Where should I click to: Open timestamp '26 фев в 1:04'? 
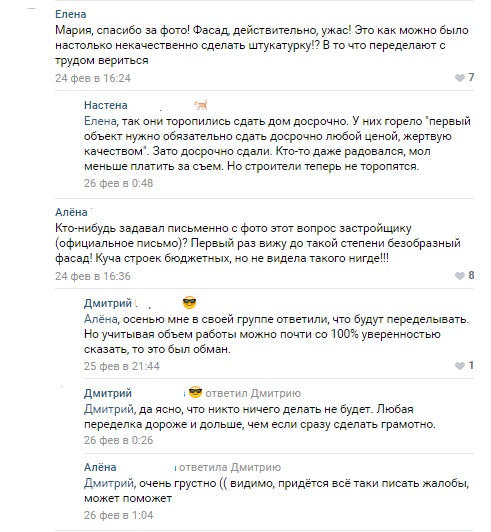(x=118, y=515)
